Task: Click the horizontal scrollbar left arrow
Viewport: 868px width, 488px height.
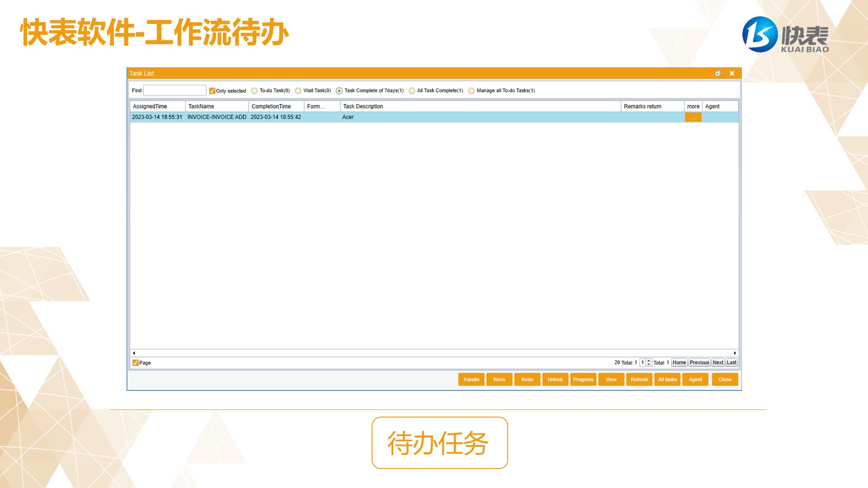Action: (x=134, y=353)
